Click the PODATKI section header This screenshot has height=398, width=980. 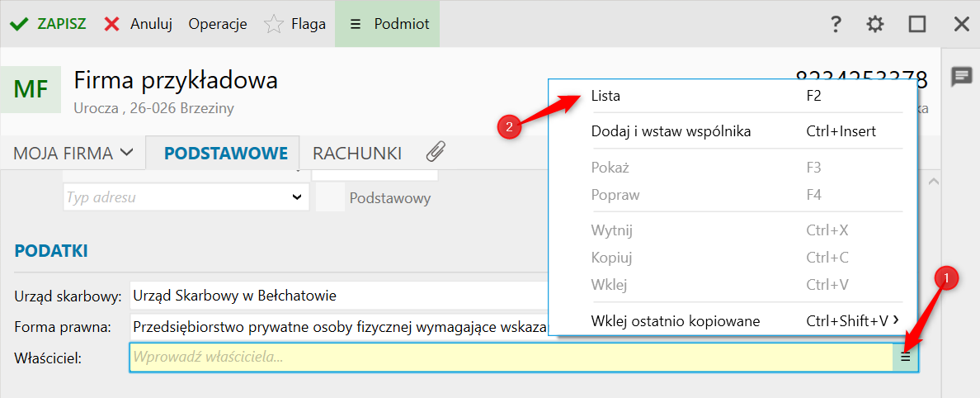click(50, 252)
